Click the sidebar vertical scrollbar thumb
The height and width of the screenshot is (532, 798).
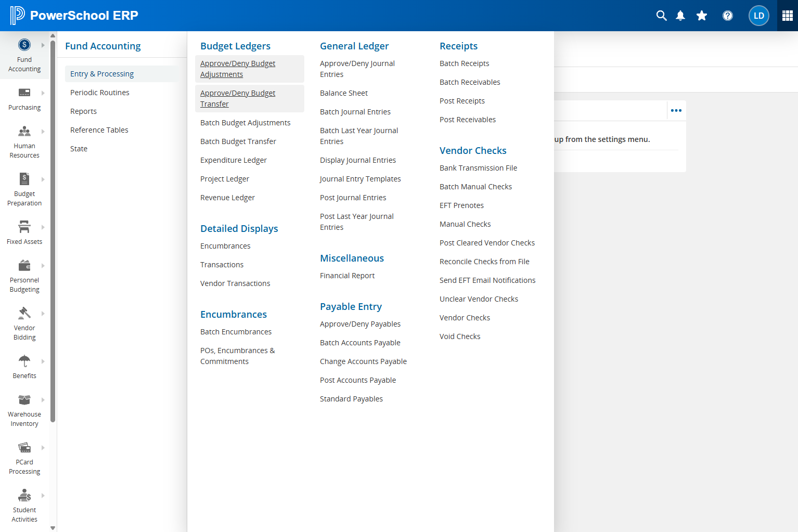click(x=53, y=230)
